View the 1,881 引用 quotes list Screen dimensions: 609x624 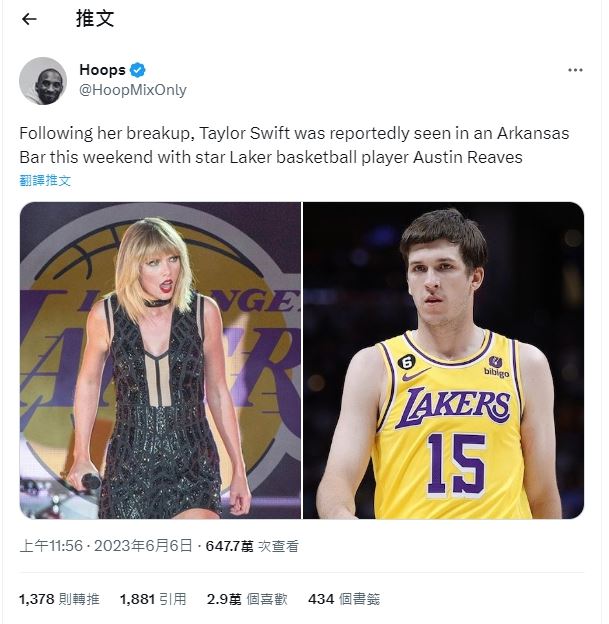point(152,599)
